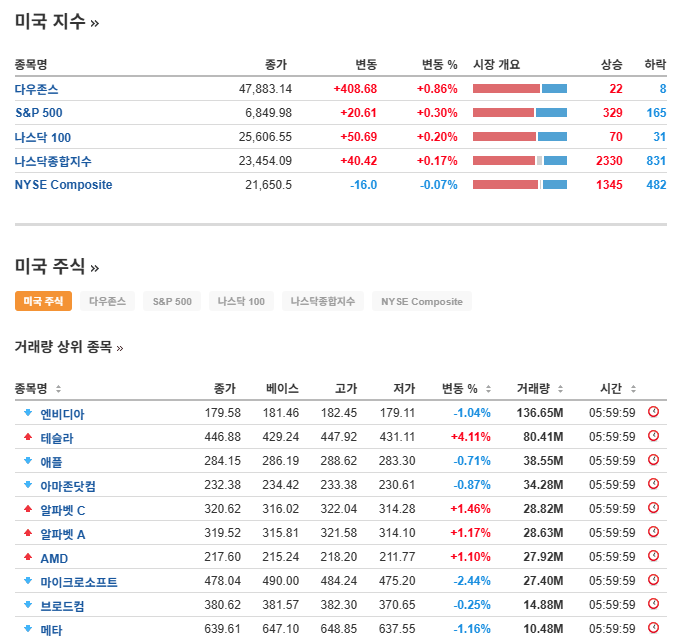
Task: Open the 나스닥종합지수 index link
Action: click(53, 161)
